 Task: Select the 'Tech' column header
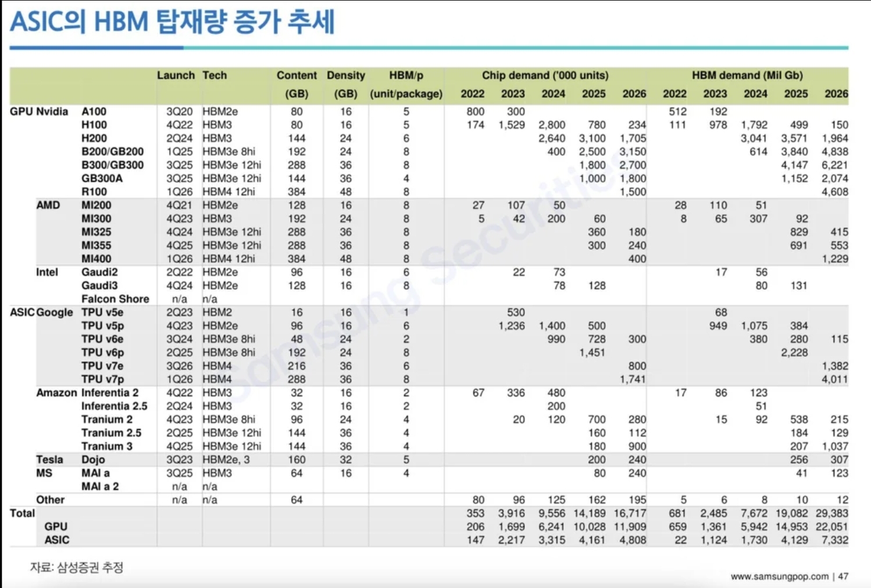215,76
